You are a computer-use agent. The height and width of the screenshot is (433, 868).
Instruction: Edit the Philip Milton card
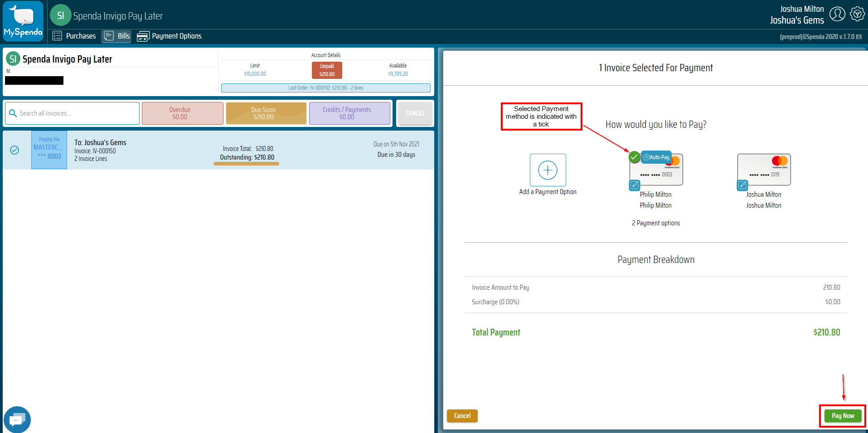coord(635,185)
